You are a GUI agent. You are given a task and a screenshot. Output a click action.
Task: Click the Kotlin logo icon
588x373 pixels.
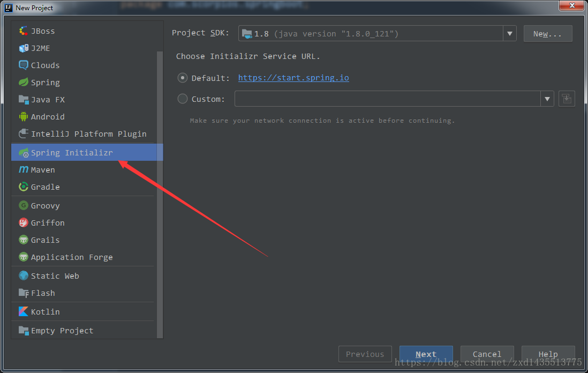click(x=23, y=311)
